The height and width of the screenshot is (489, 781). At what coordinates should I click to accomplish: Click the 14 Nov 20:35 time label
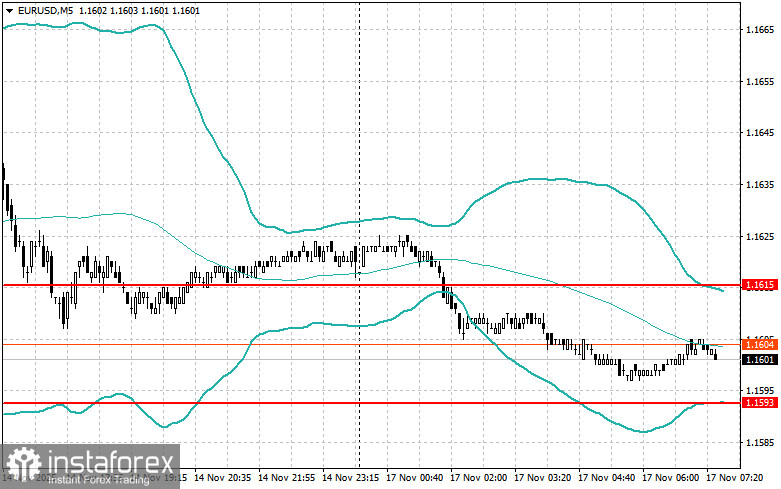223,478
